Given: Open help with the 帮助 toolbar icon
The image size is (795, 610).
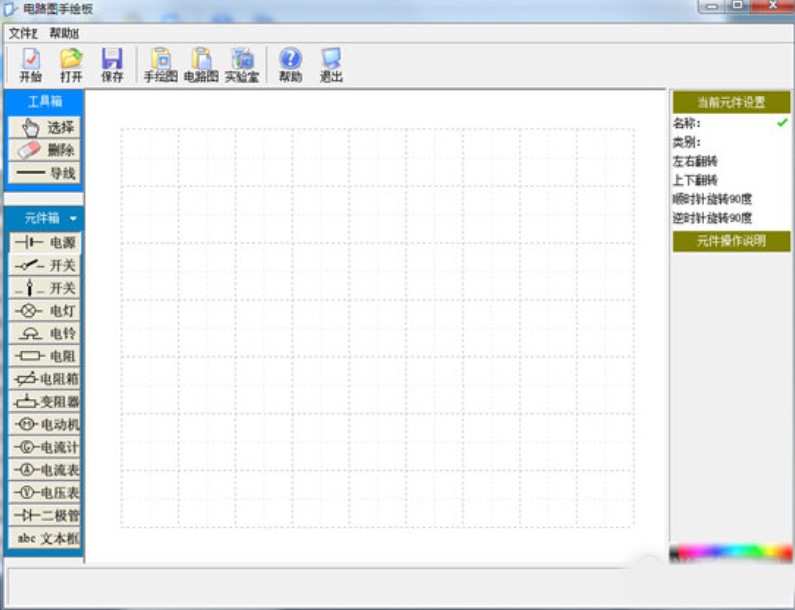Looking at the screenshot, I should coord(291,65).
